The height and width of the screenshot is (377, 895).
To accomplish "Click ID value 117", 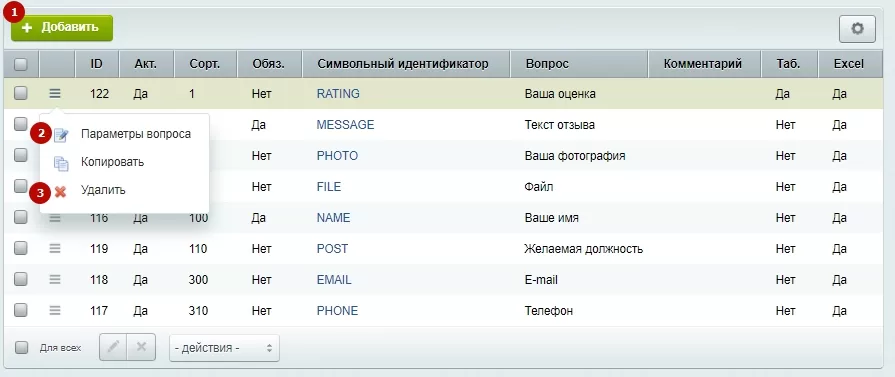I will coord(99,311).
